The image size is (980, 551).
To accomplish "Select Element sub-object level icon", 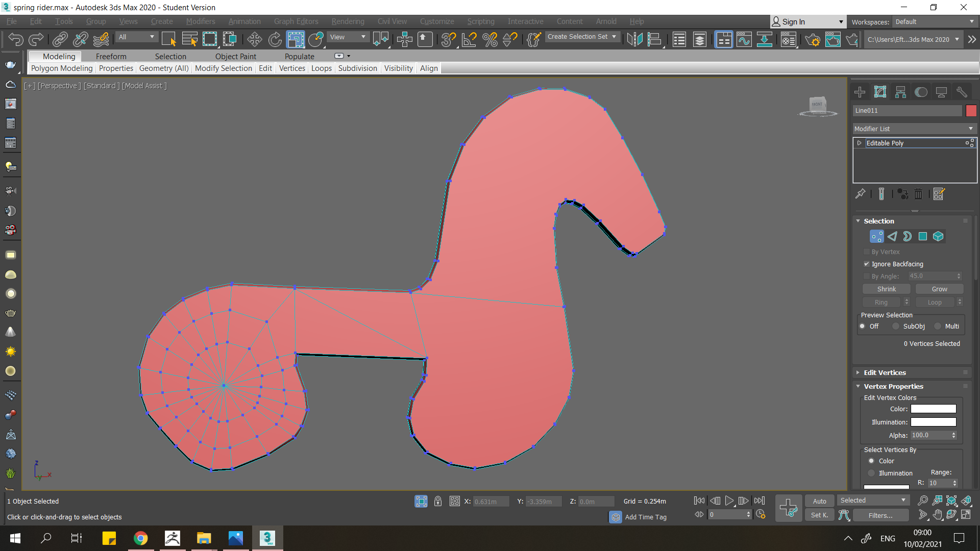I will [938, 236].
